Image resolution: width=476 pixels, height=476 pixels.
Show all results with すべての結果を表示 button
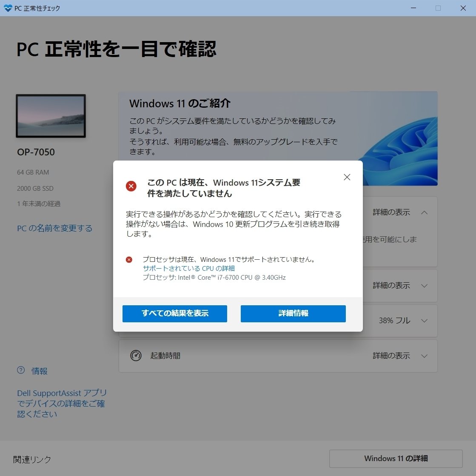coord(175,313)
